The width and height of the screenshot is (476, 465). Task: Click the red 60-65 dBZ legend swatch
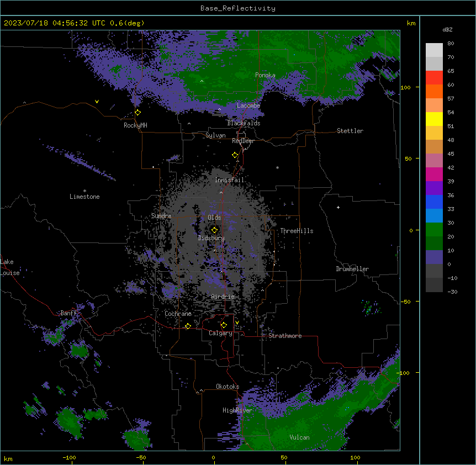434,78
